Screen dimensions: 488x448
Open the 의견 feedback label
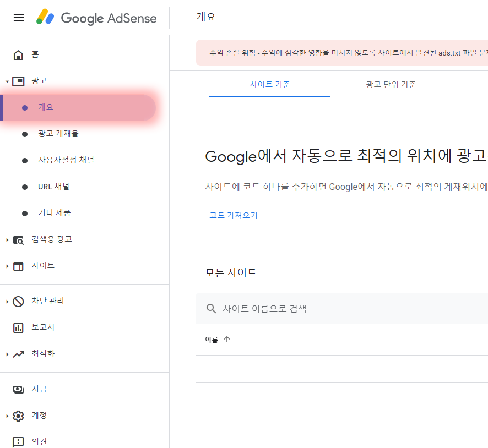[x=39, y=441]
